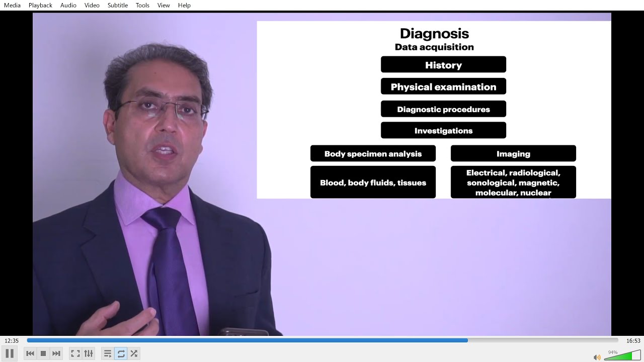
Task: Open the Media menu
Action: pos(12,5)
